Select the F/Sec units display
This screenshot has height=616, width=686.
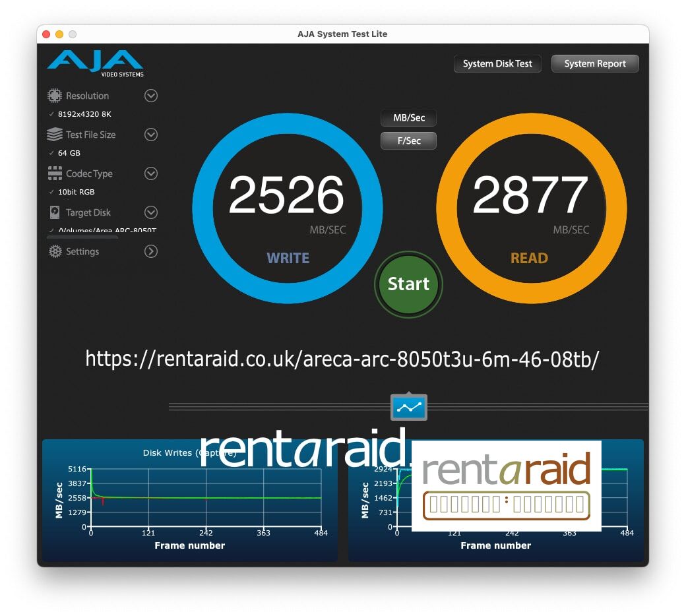(x=408, y=140)
